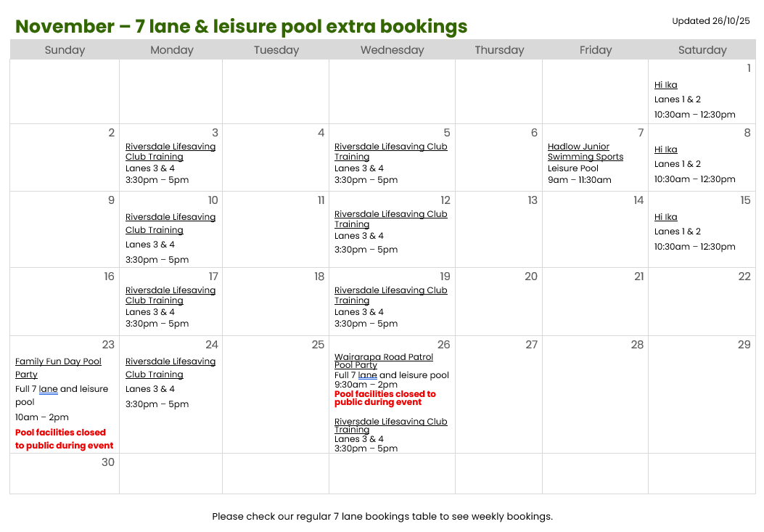The image size is (764, 532).
Task: Select the "Updated 26/10/25" text
Action: tap(710, 21)
